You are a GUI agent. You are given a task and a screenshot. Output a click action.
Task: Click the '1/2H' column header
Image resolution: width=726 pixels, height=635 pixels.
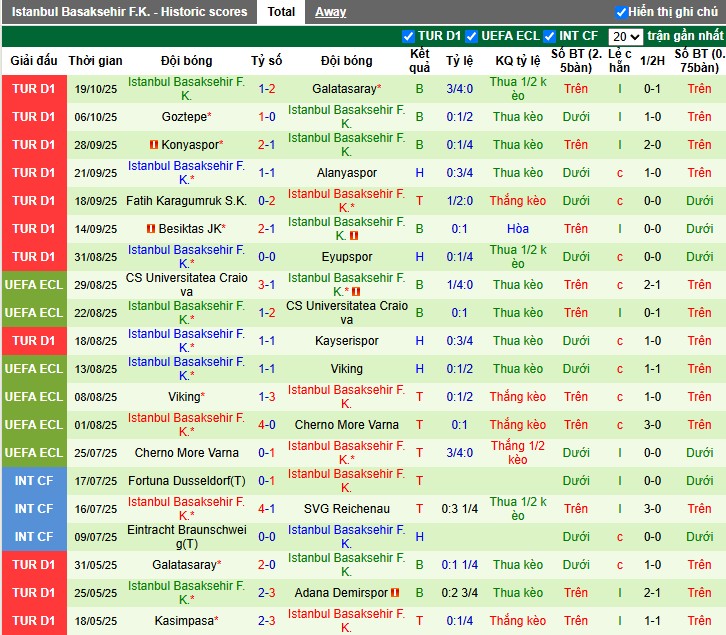click(652, 61)
